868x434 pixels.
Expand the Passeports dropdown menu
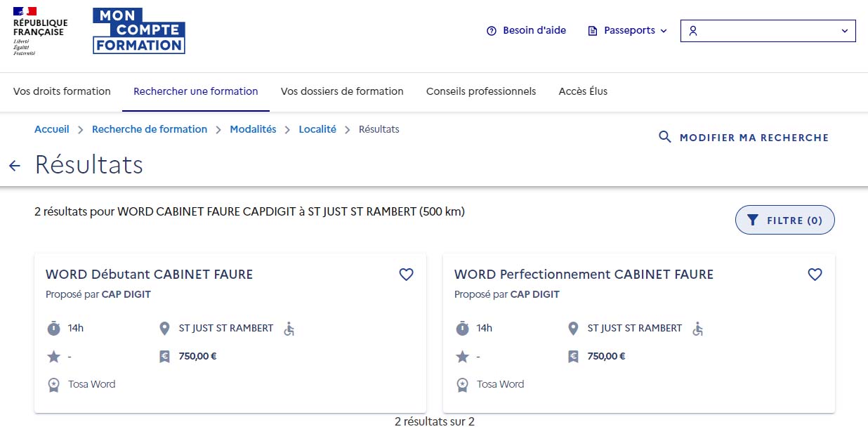click(628, 31)
